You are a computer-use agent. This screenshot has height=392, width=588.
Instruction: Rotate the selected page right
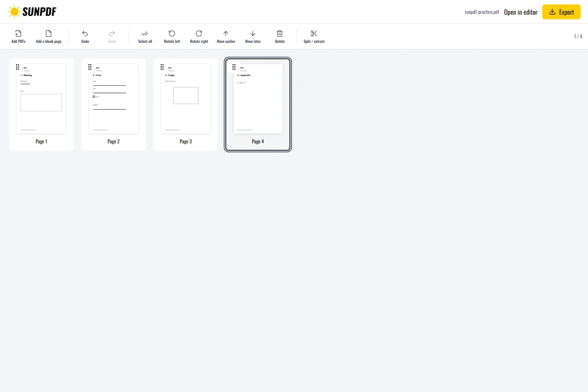(x=199, y=36)
